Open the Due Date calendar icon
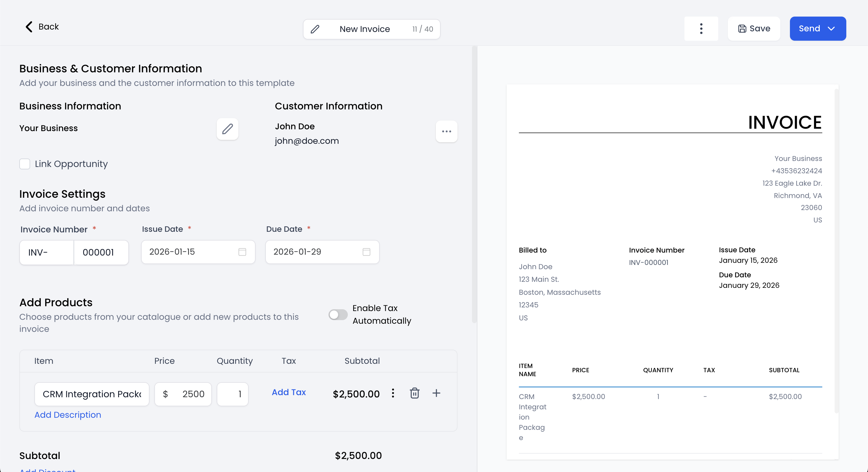This screenshot has height=472, width=868. click(366, 252)
